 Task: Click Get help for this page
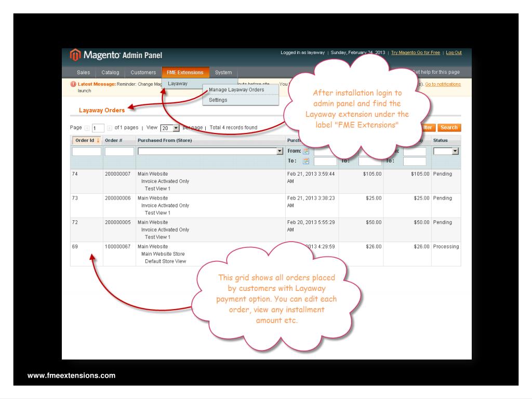tap(436, 72)
